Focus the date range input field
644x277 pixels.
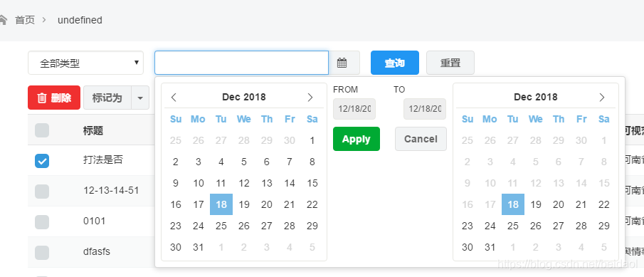pos(241,63)
